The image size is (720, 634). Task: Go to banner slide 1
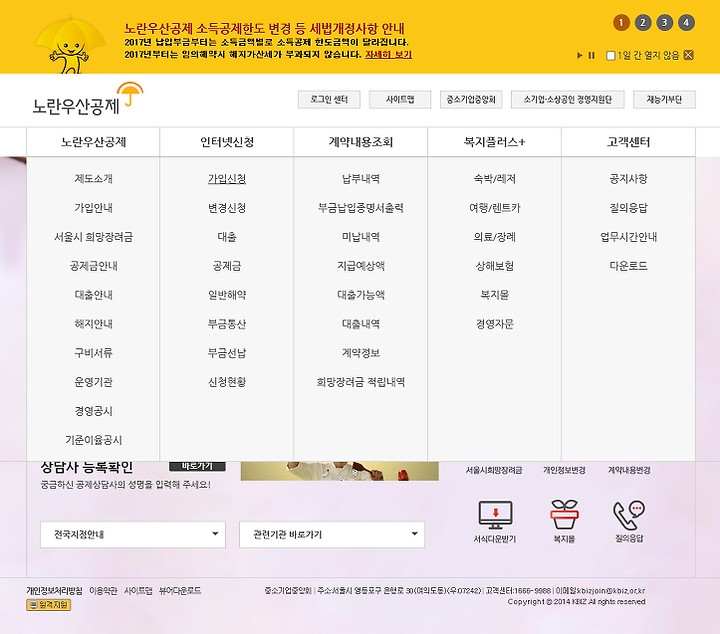pyautogui.click(x=621, y=22)
